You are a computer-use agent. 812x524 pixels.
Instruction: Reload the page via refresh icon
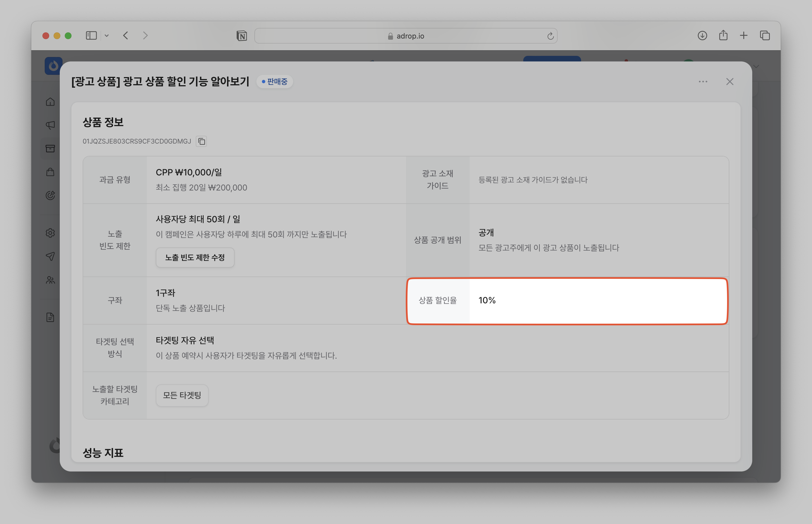click(x=550, y=36)
